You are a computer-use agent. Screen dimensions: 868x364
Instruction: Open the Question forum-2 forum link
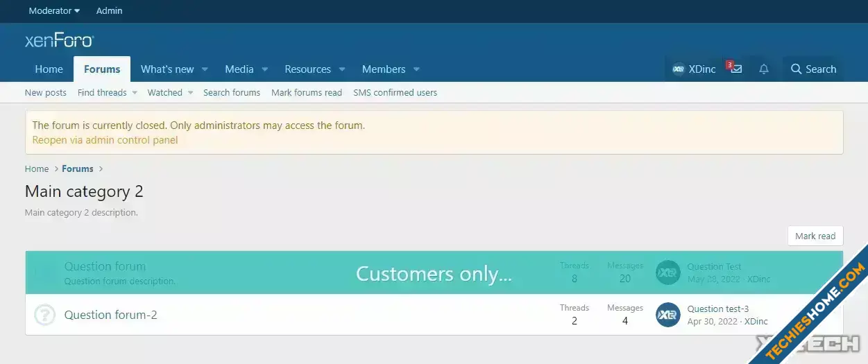point(110,315)
